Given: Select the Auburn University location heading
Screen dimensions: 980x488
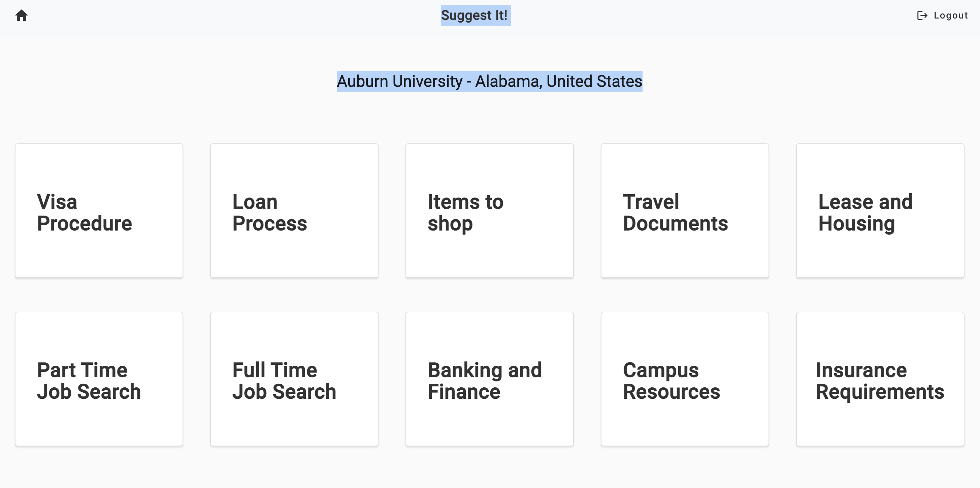Looking at the screenshot, I should [x=489, y=81].
